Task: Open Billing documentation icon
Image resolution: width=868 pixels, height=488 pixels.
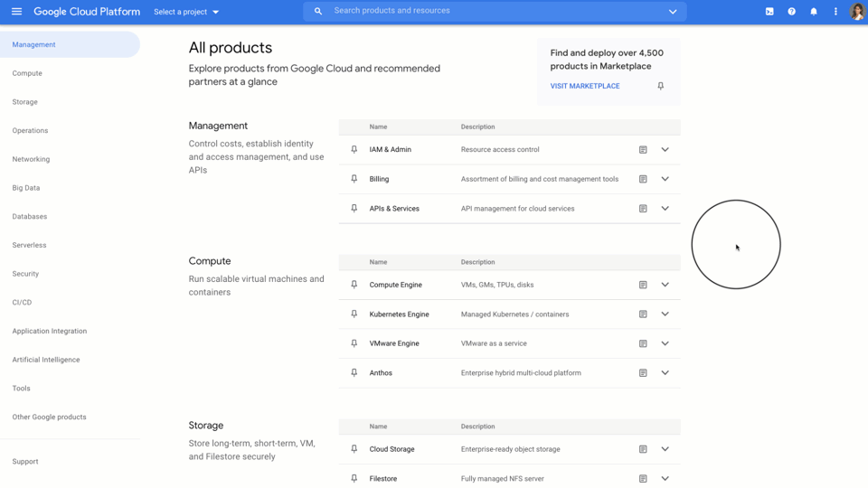Action: pos(643,179)
